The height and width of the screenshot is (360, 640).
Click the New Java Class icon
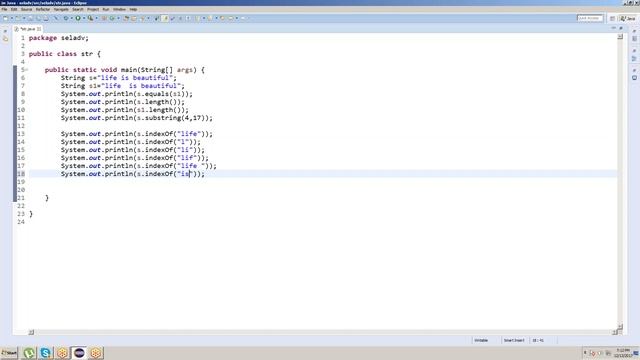pyautogui.click(x=112, y=18)
